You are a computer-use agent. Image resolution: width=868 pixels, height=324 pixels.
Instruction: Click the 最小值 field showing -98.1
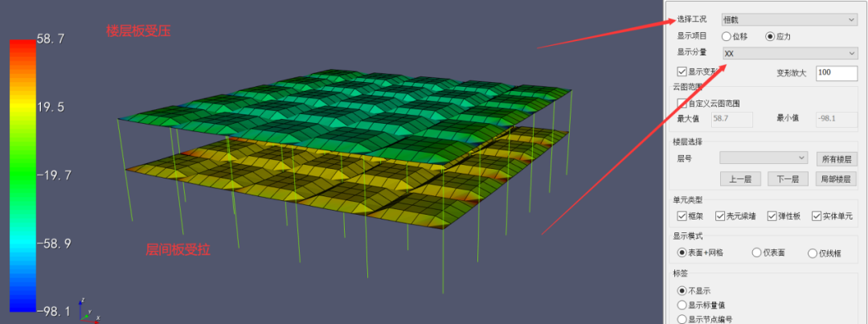click(x=837, y=119)
